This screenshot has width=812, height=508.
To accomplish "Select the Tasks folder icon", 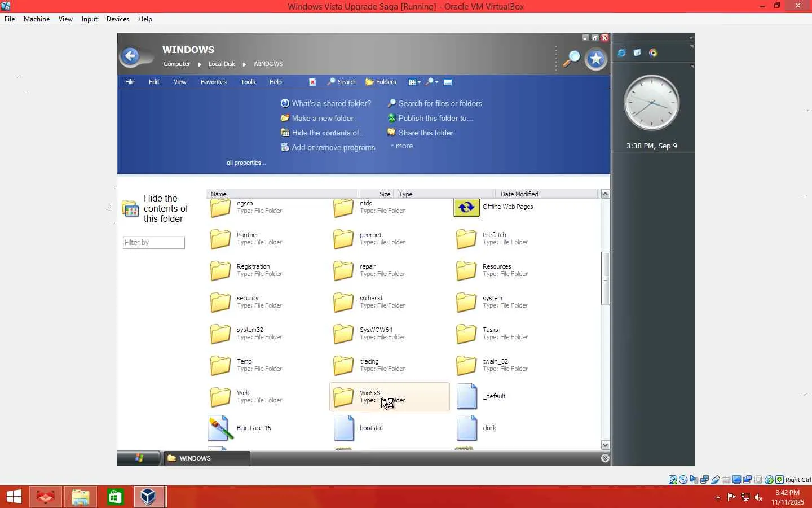I will pyautogui.click(x=466, y=334).
